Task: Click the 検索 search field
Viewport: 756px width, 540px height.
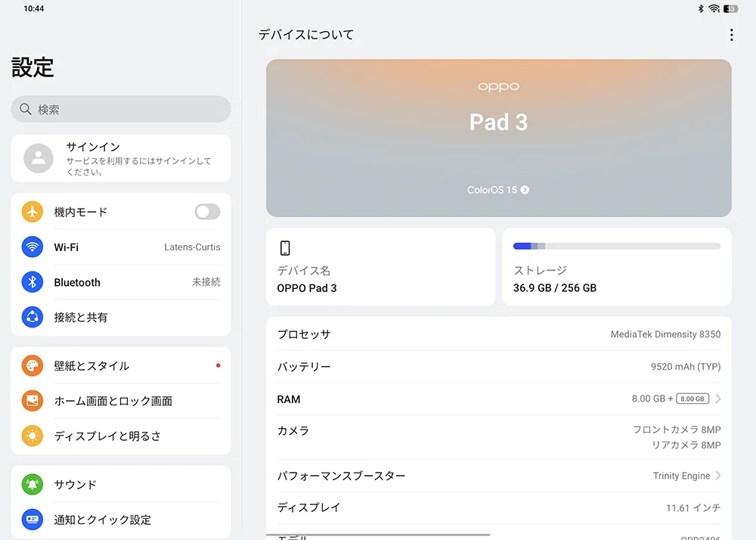Action: click(121, 109)
